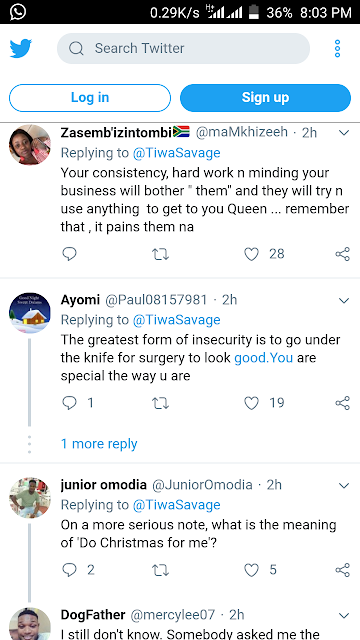Screen dimensions: 360x640
Task: Tap the Twitter bird logo
Action: tap(20, 48)
